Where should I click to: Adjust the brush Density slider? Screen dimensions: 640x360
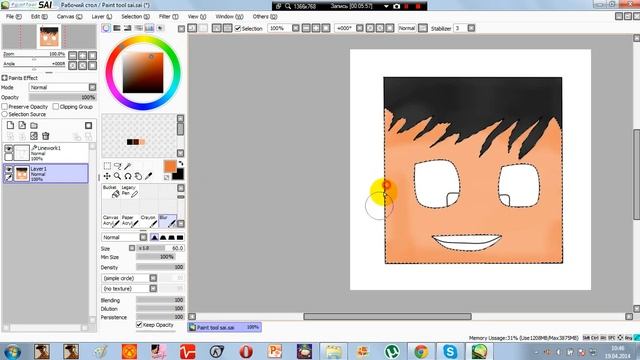coord(160,267)
